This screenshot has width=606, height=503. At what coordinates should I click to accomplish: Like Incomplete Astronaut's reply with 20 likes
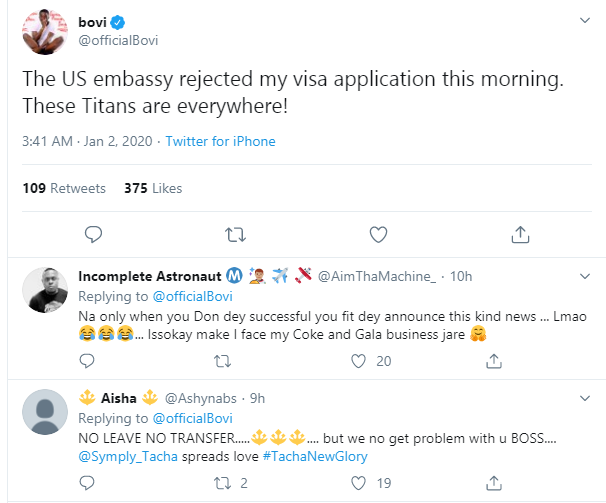[x=358, y=361]
